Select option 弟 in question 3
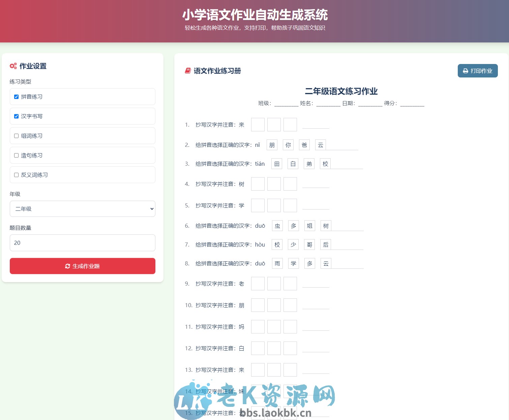Screen dimensions: 509x420 [x=309, y=164]
